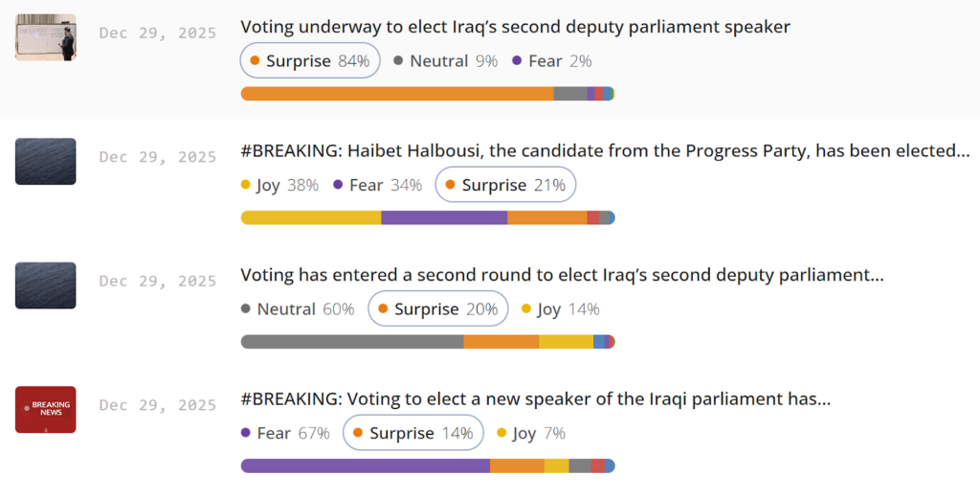This screenshot has height=498, width=980.
Task: Click the yellow Joy segment of the Halbousi bar
Action: [x=311, y=217]
